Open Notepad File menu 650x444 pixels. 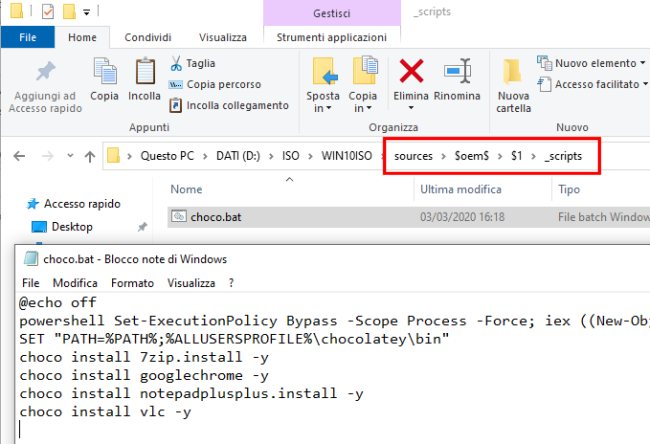pos(30,283)
